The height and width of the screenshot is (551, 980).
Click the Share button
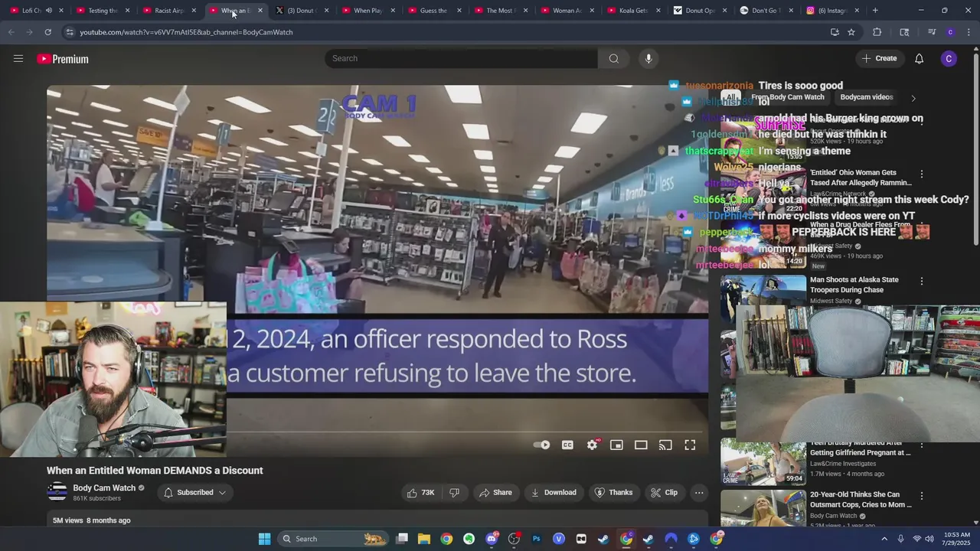[495, 493]
